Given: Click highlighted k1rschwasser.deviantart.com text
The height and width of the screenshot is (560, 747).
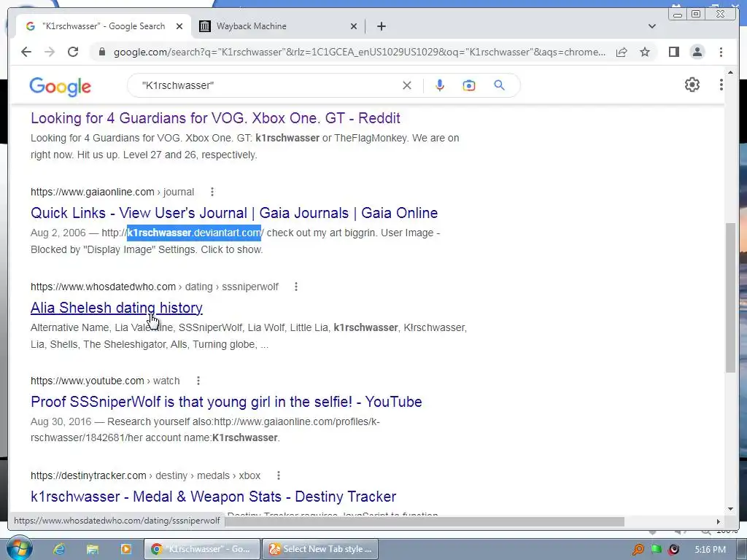Looking at the screenshot, I should tap(194, 233).
